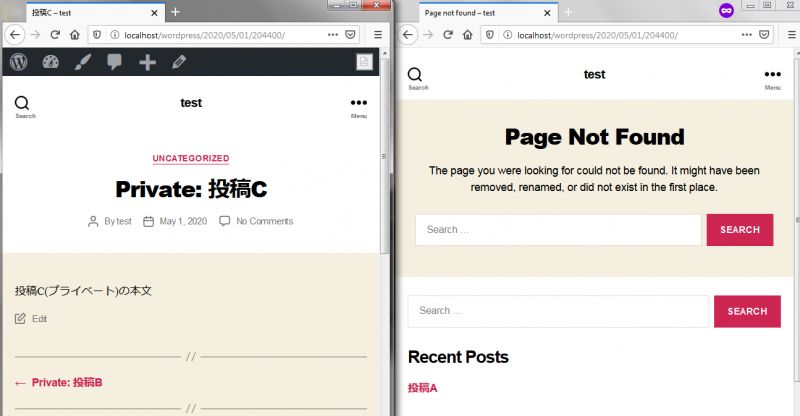Image resolution: width=800 pixels, height=416 pixels.
Task: Open new tab in left browser window
Action: (x=176, y=12)
